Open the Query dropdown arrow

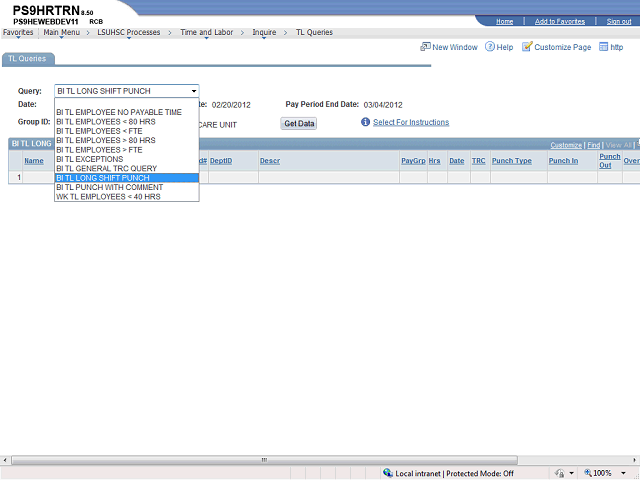tap(194, 91)
